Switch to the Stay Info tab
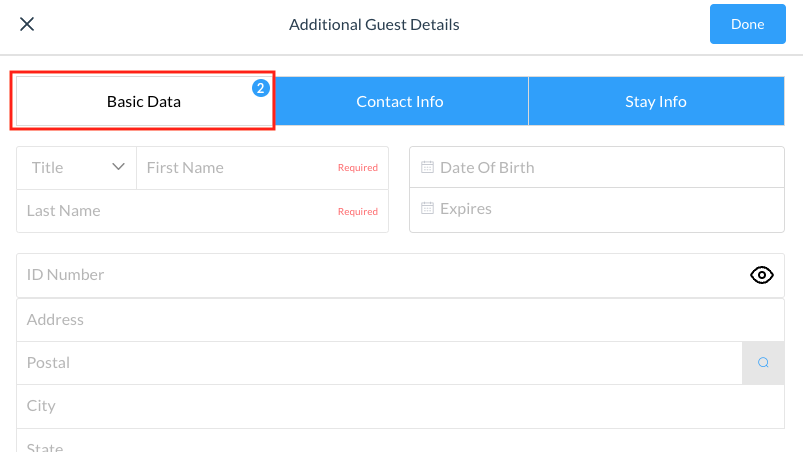The width and height of the screenshot is (803, 452). [x=655, y=101]
